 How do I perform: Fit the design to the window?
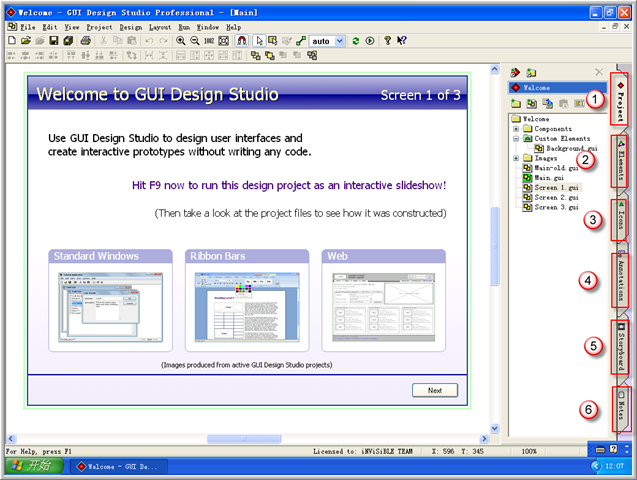[223, 41]
